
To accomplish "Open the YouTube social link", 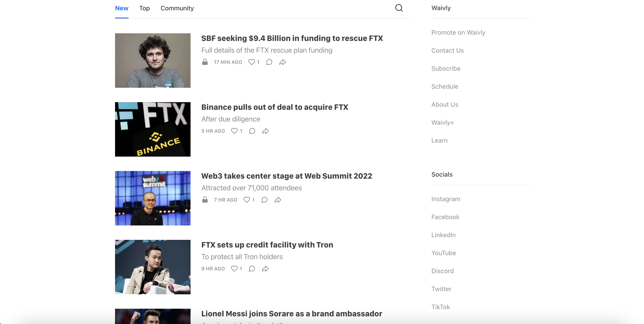I will [x=444, y=253].
